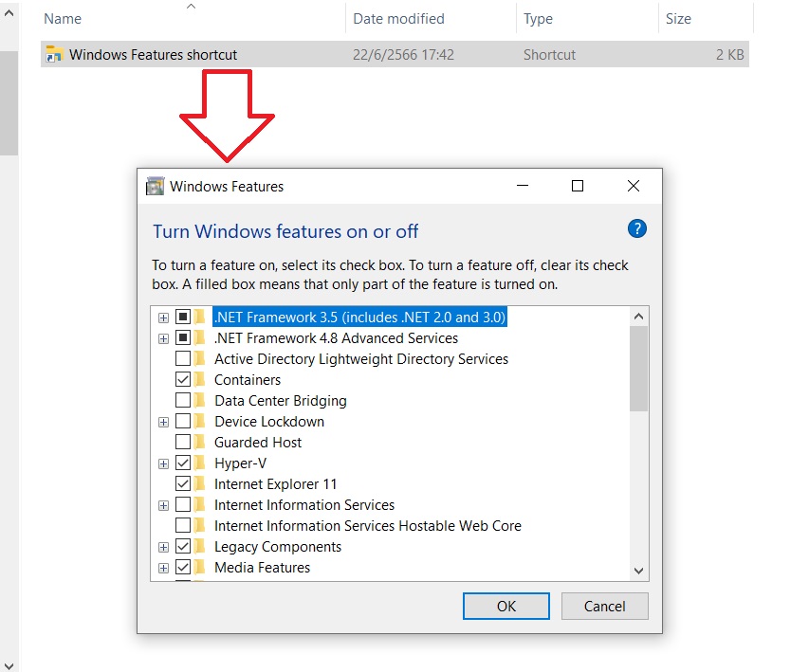Viewport: 809px width, 672px height.
Task: Open the blue Help question mark icon
Action: click(636, 228)
